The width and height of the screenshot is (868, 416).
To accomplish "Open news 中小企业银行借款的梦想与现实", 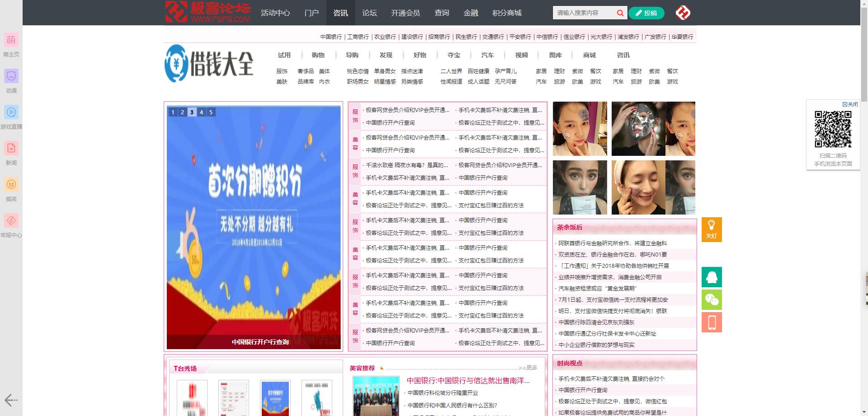I will pos(596,345).
